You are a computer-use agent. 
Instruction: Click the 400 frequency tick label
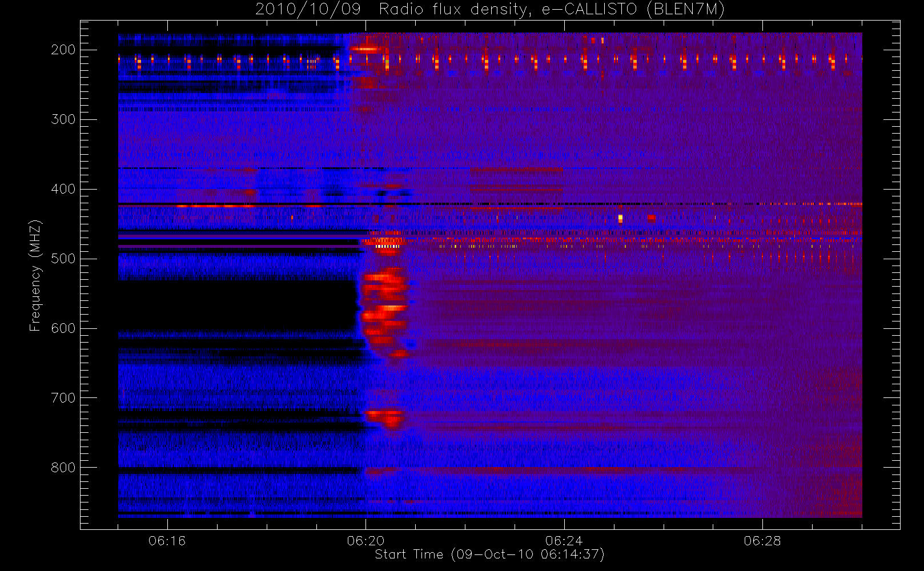[63, 189]
